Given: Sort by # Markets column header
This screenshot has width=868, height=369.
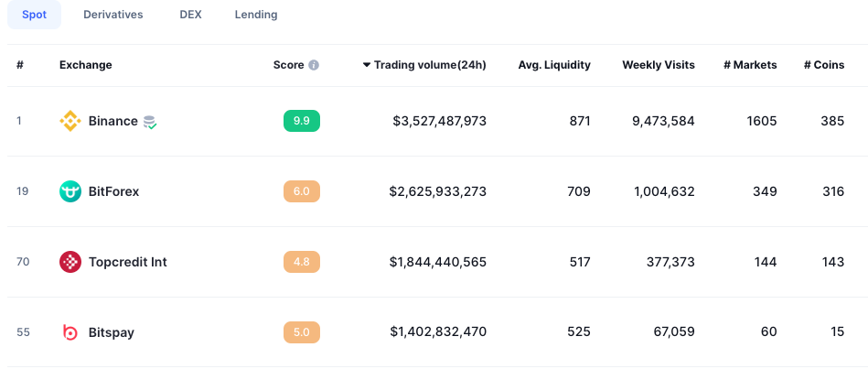Looking at the screenshot, I should 750,65.
